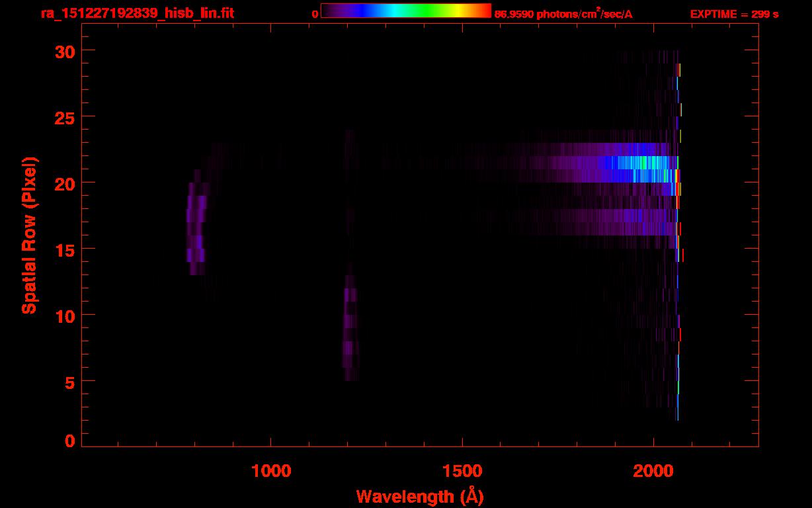Image resolution: width=812 pixels, height=508 pixels.
Task: Click the y-axis tick label 0
Action: coord(68,441)
